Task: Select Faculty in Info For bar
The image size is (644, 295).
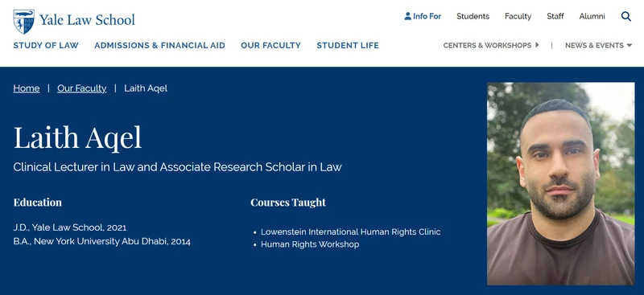Action: [x=518, y=16]
